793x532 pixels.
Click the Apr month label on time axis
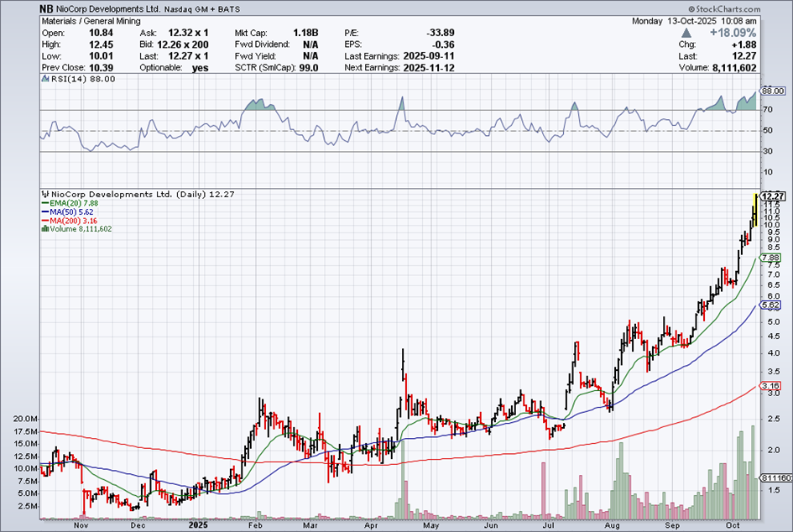(x=371, y=525)
